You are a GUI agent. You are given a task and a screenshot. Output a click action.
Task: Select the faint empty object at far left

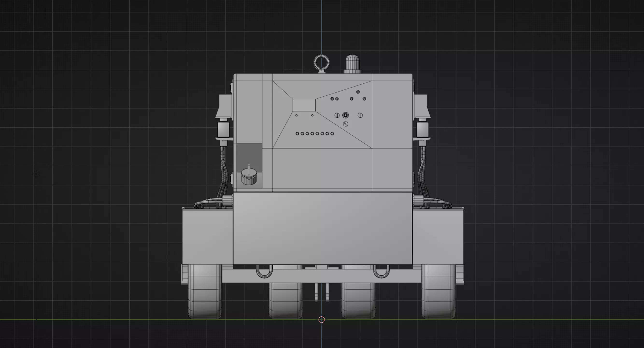tap(36, 173)
